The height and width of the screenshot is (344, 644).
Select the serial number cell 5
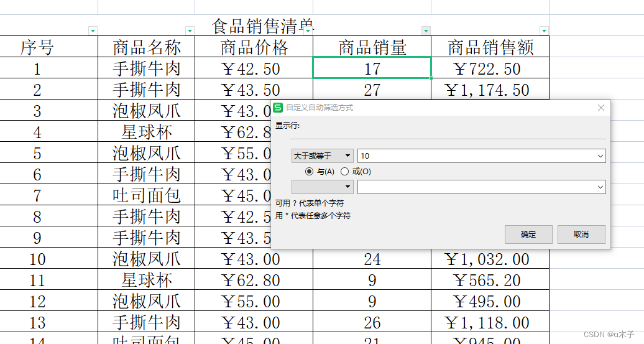click(49, 153)
